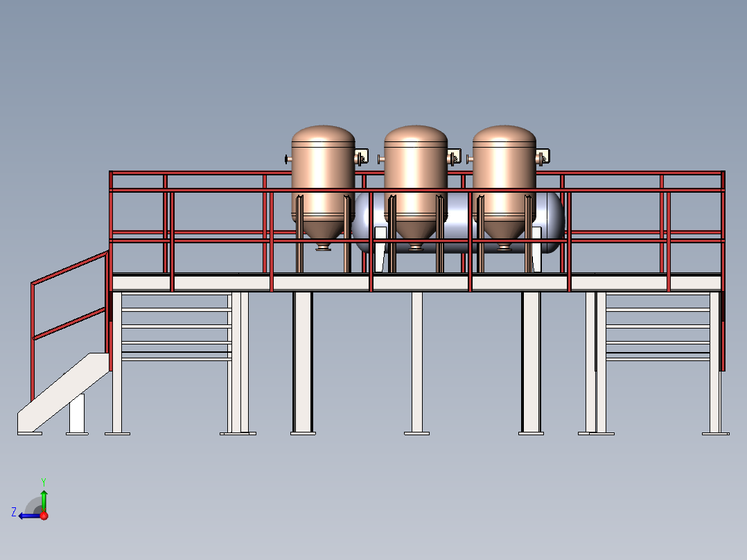Select the red upper stair handrail
Screen dimensions: 747x560
[x=69, y=268]
